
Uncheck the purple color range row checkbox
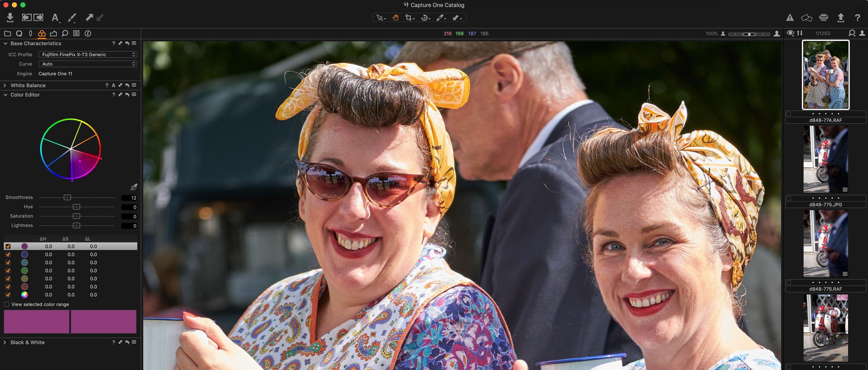(8, 247)
